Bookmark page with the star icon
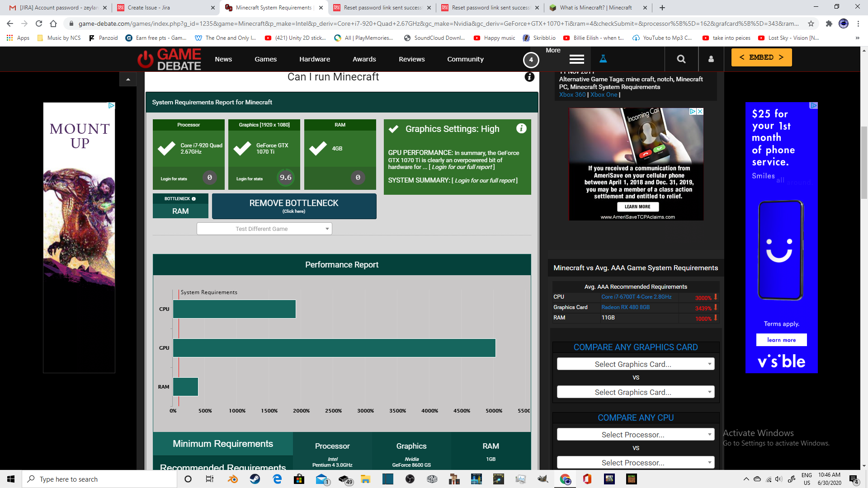This screenshot has width=868, height=488. [811, 23]
